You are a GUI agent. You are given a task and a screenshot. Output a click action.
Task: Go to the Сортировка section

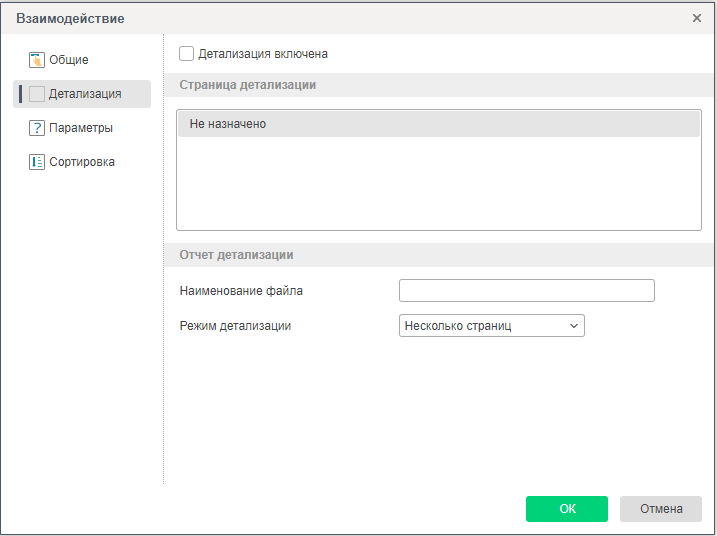click(x=82, y=162)
